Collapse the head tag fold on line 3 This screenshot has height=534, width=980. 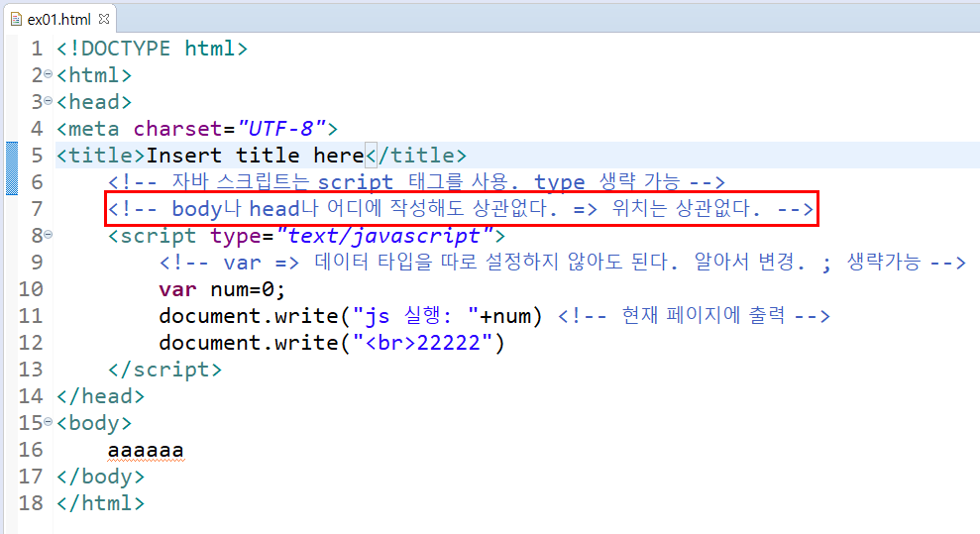tap(49, 101)
